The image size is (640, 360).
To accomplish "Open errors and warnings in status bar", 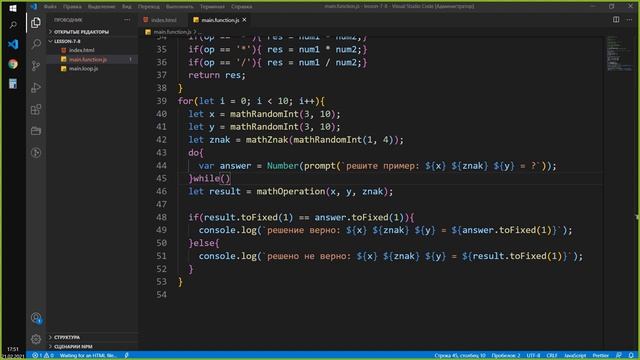I will click(43, 356).
